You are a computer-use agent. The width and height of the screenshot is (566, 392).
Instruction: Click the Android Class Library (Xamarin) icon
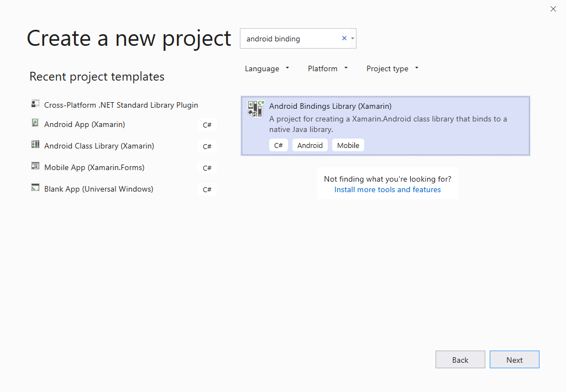point(35,145)
